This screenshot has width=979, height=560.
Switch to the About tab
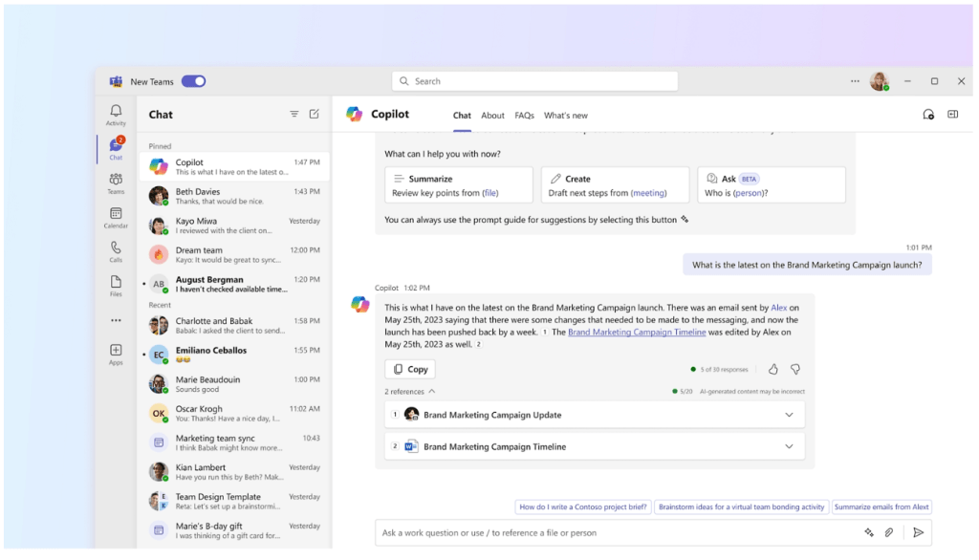(492, 116)
